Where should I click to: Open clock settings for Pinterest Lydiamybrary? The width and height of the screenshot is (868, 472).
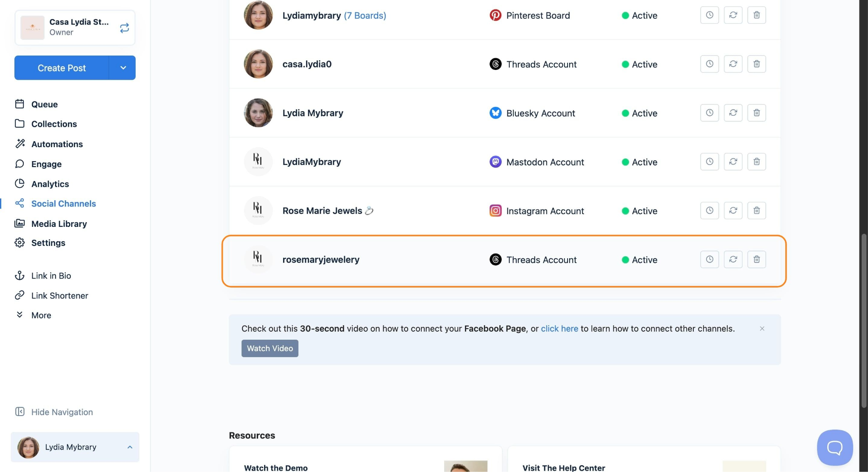point(709,15)
